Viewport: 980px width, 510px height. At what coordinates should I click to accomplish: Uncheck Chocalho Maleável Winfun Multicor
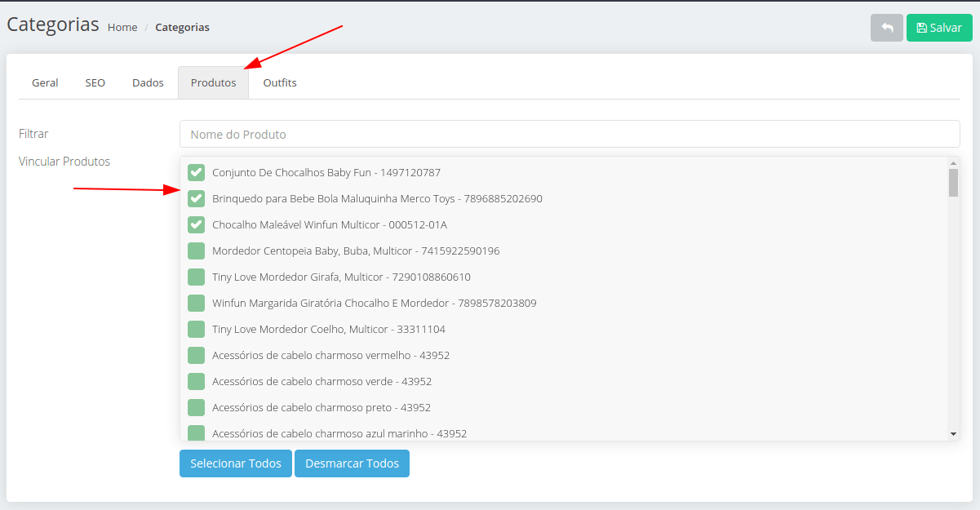[x=196, y=224]
